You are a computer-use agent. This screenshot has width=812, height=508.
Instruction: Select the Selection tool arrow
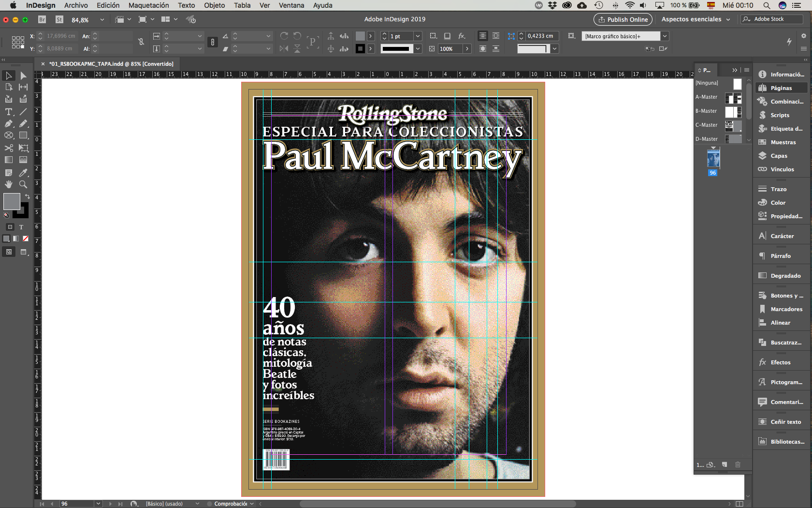[9, 75]
